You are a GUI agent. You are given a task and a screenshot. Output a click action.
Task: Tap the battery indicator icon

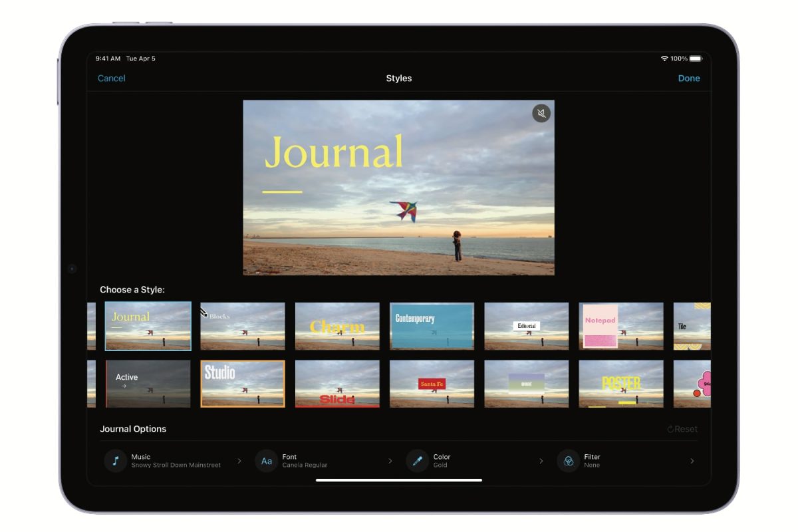coord(696,59)
